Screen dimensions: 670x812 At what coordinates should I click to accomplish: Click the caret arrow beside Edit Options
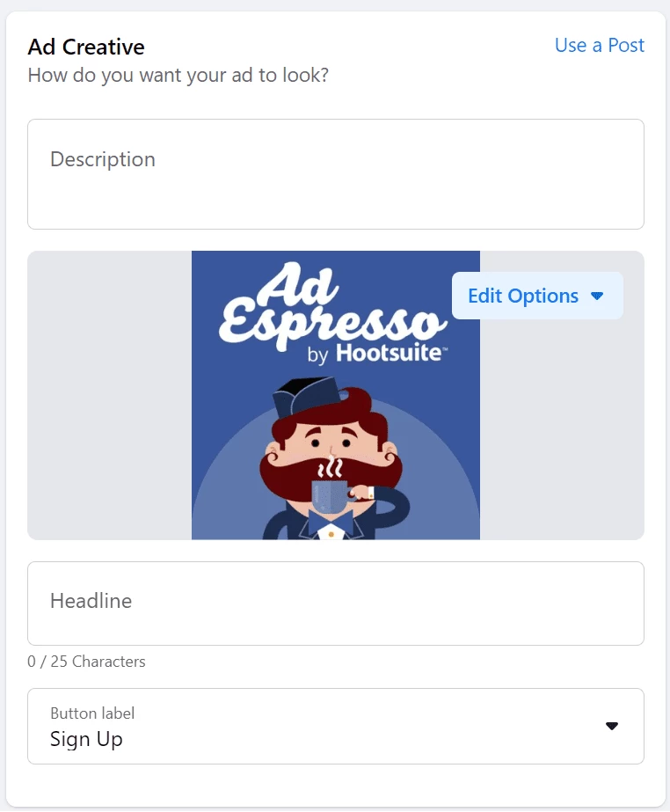point(597,296)
